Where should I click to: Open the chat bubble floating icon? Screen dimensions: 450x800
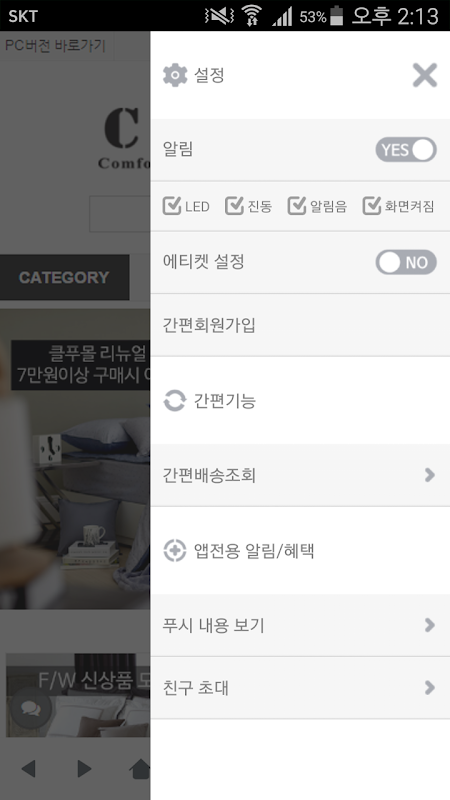31,708
